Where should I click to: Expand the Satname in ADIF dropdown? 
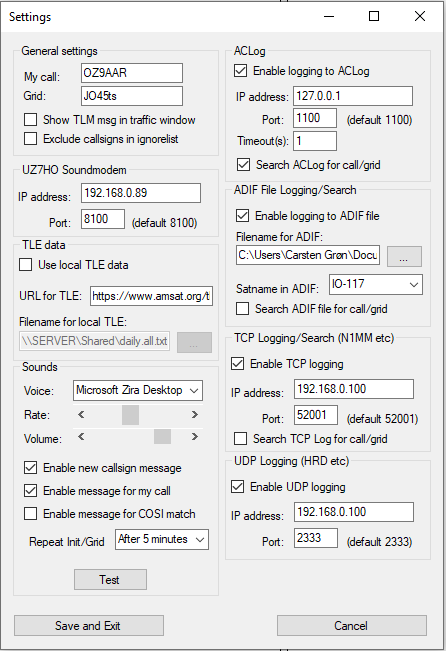click(376, 284)
